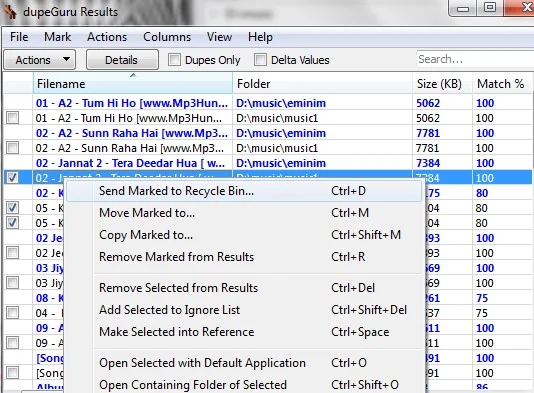The width and height of the screenshot is (534, 393).
Task: Click the dupeGuru app icon in title bar
Action: [x=10, y=12]
